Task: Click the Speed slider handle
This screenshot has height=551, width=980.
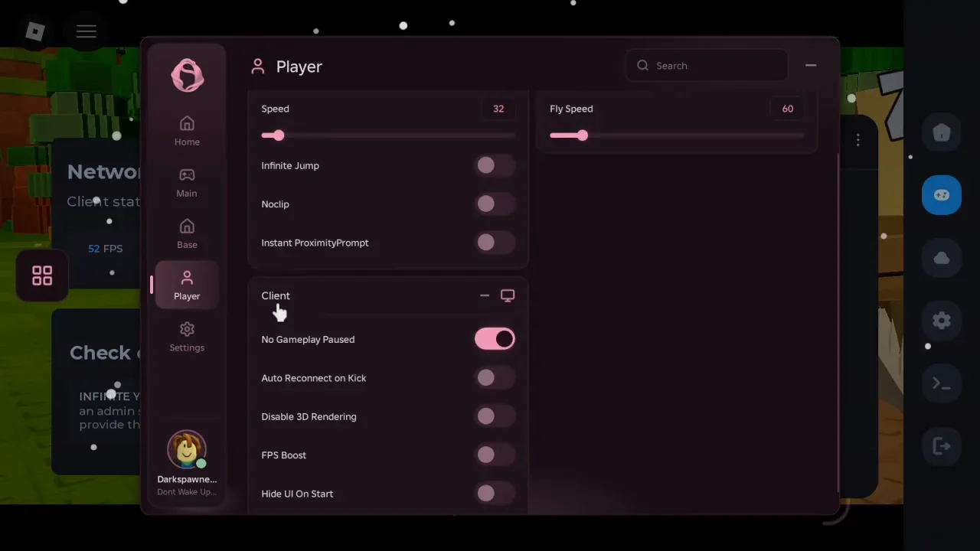Action: click(x=278, y=135)
